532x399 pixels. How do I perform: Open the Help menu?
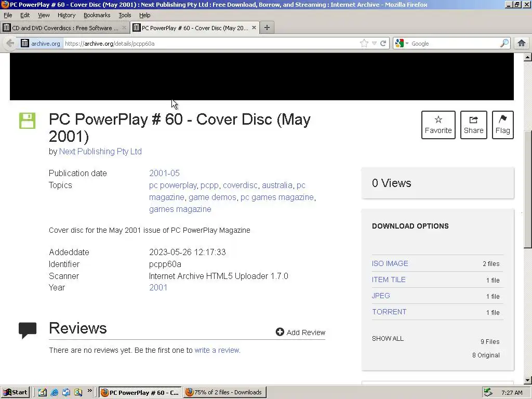click(x=145, y=15)
